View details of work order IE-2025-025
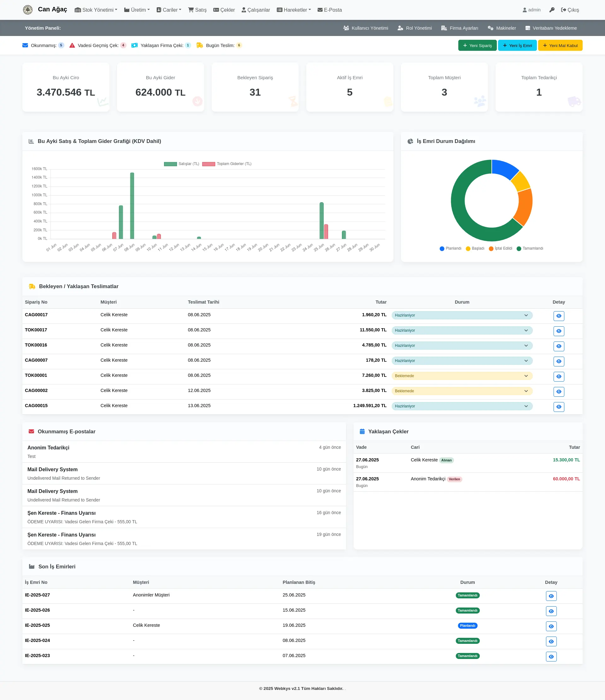This screenshot has width=605, height=700. [551, 626]
